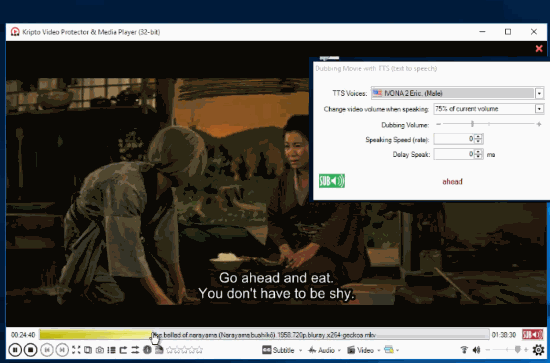Increase Dubbing Volume with plus
The width and height of the screenshot is (550, 363).
[539, 124]
